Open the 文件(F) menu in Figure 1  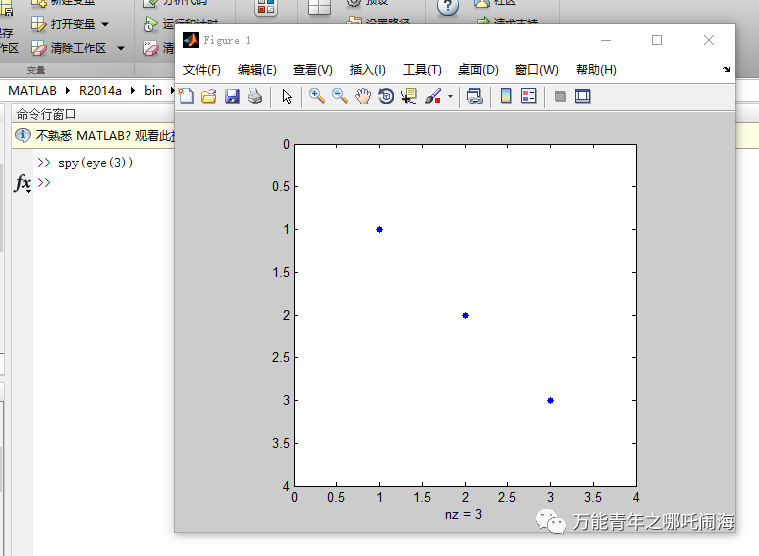click(201, 70)
